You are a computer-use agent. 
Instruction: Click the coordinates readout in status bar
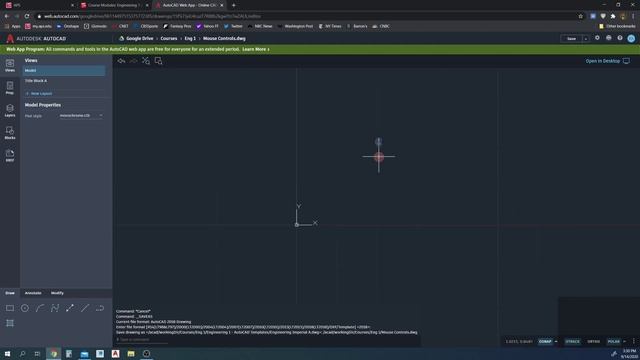click(519, 341)
